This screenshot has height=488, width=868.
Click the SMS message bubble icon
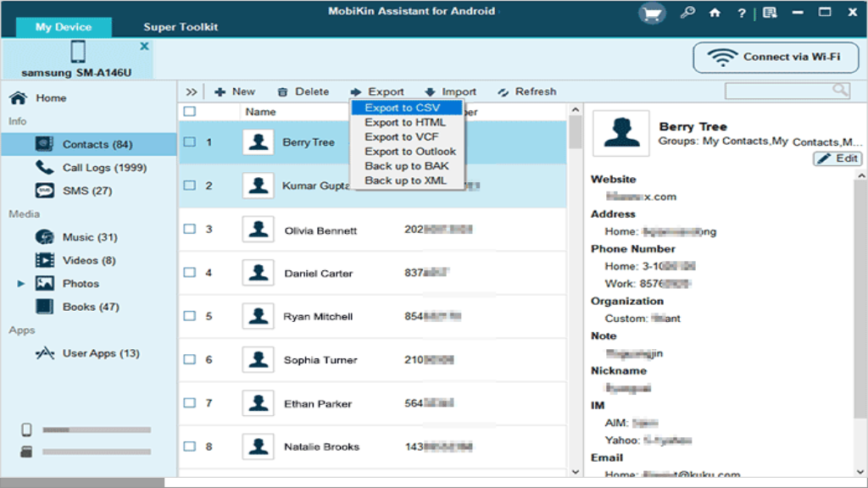[44, 191]
